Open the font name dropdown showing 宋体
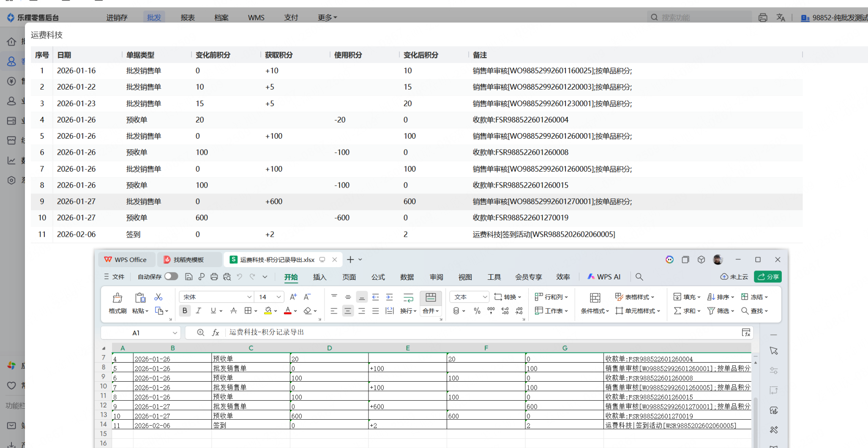The width and height of the screenshot is (868, 448). pyautogui.click(x=249, y=297)
